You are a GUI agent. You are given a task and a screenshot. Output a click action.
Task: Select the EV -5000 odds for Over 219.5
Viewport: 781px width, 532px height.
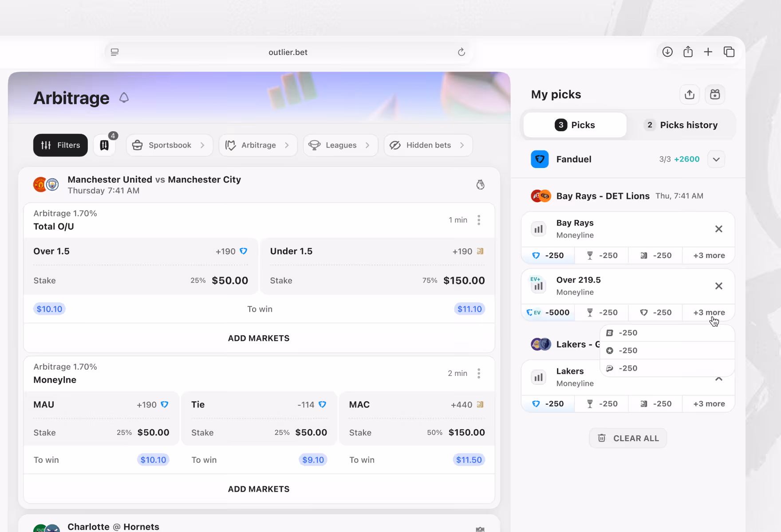pyautogui.click(x=548, y=313)
